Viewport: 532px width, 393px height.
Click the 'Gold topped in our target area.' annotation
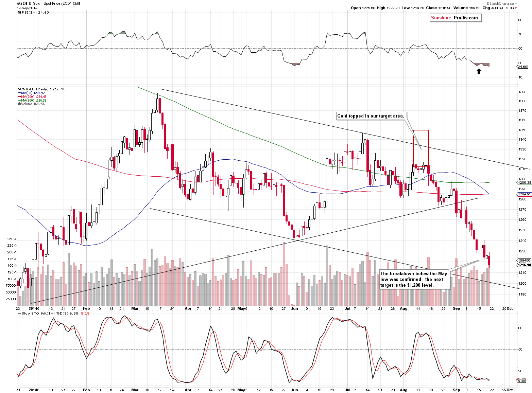click(371, 116)
